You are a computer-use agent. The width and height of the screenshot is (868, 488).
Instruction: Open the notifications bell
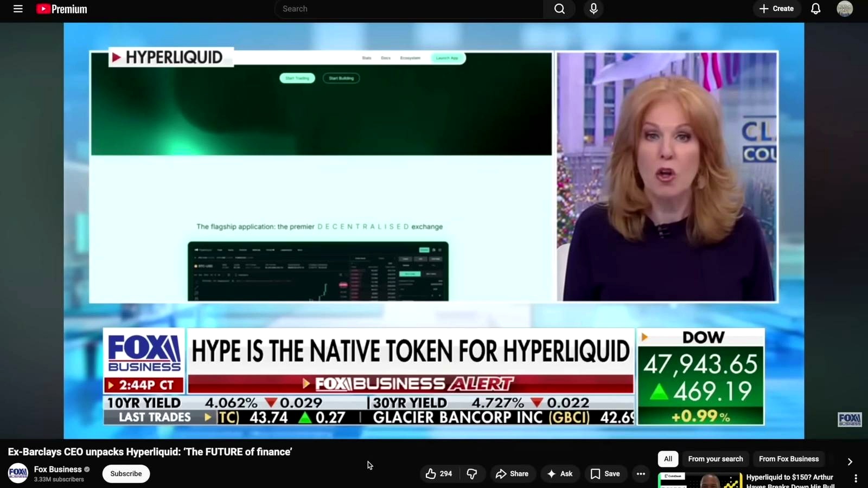pyautogui.click(x=815, y=9)
